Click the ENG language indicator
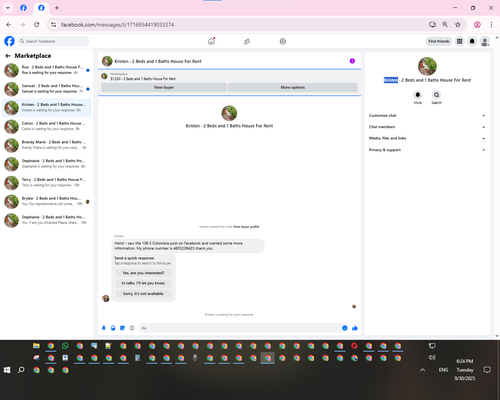Image resolution: width=500 pixels, height=400 pixels. [443, 370]
